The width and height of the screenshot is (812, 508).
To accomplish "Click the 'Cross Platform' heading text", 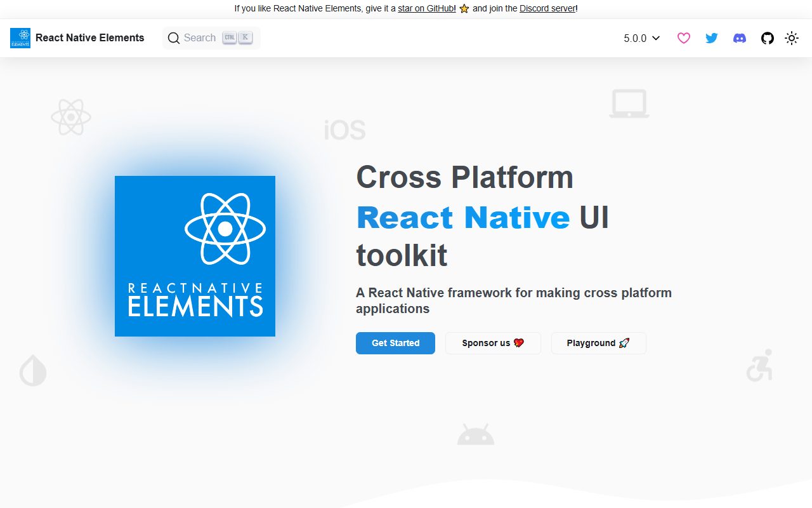I will (464, 177).
